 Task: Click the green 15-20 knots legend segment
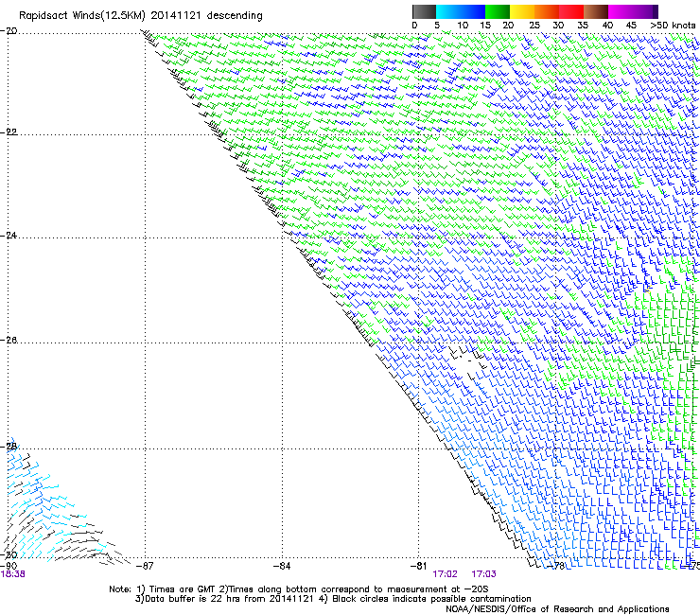[x=498, y=11]
